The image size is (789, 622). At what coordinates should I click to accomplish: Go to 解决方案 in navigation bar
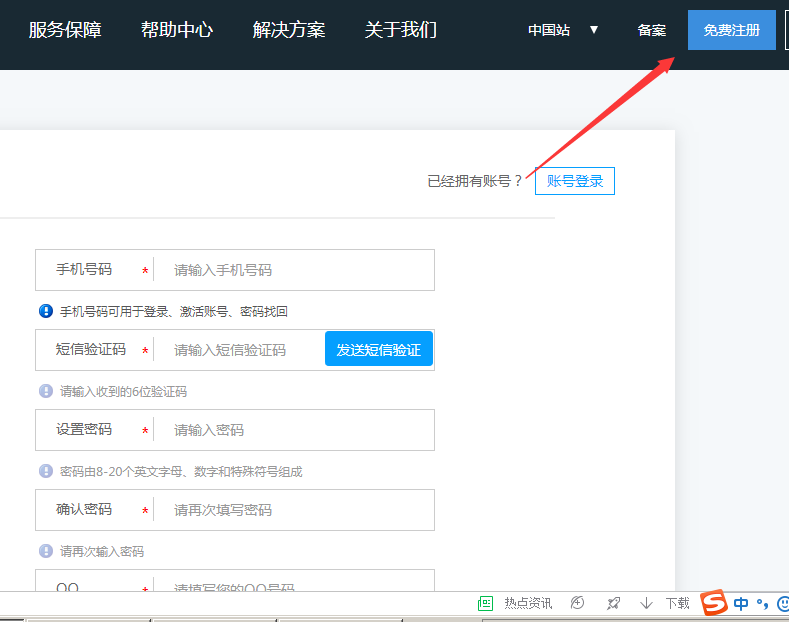coord(289,30)
